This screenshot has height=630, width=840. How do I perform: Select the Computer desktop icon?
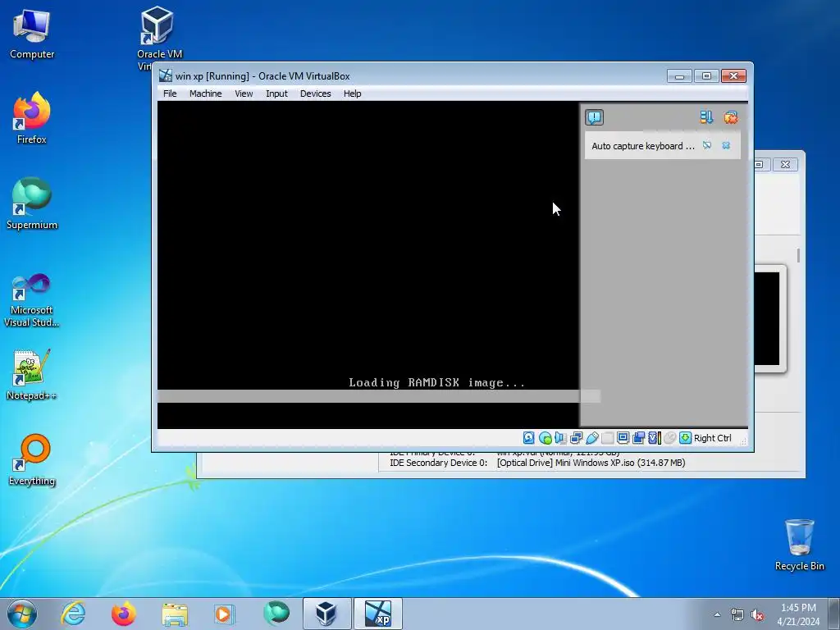pyautogui.click(x=32, y=34)
